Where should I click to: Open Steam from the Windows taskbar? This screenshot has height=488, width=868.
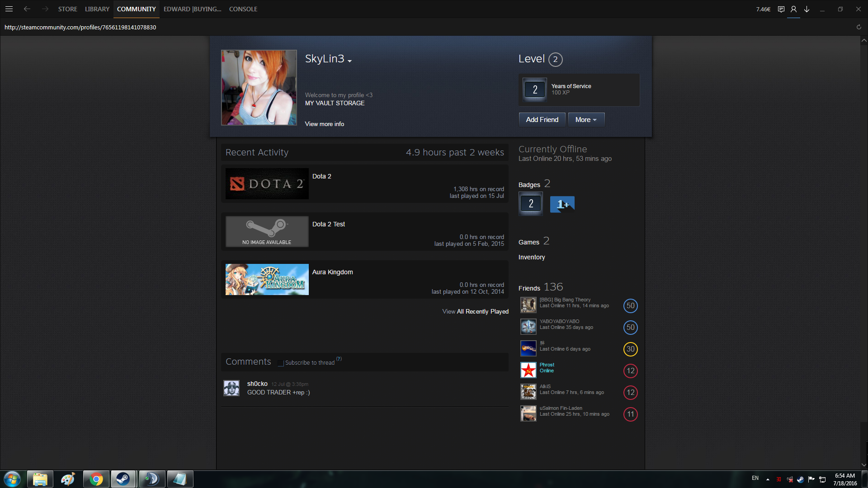pos(123,479)
